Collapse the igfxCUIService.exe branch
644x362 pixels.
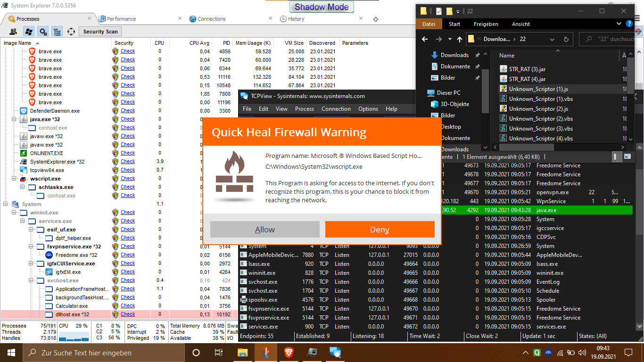tap(31, 263)
